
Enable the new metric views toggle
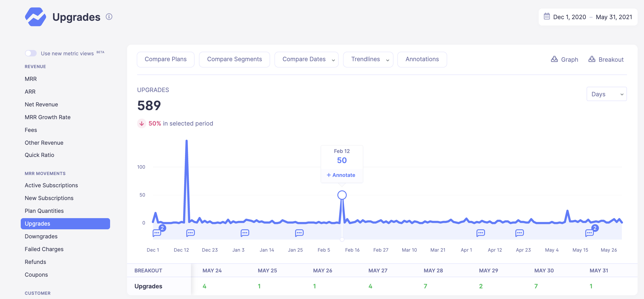(x=31, y=53)
